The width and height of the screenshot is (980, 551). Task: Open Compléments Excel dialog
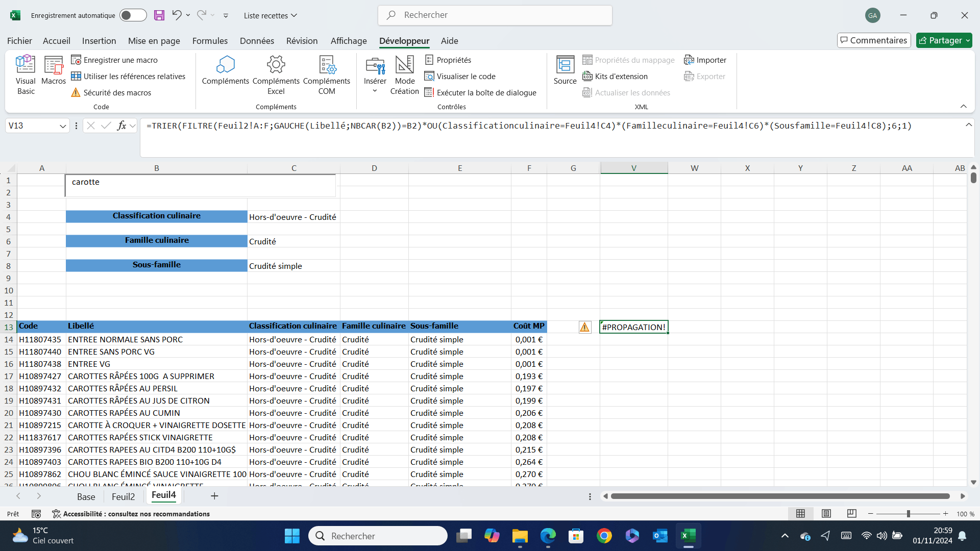276,75
